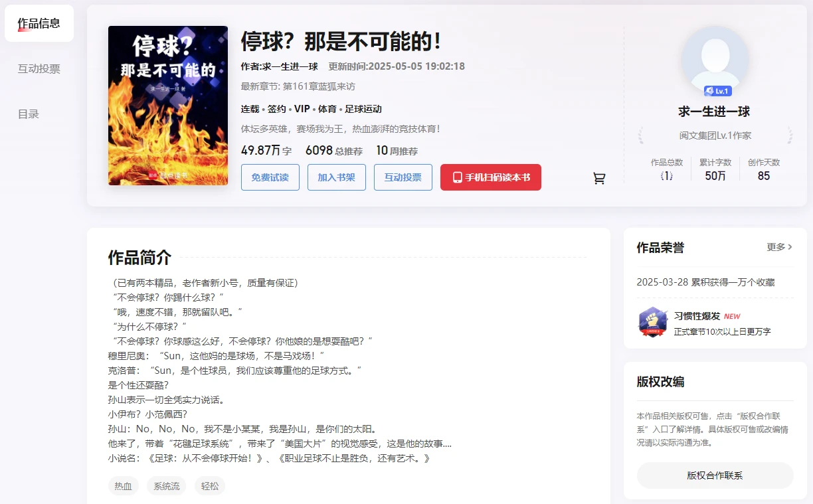Click the 免费试读 button
Screen dimensions: 813x504
270,177
